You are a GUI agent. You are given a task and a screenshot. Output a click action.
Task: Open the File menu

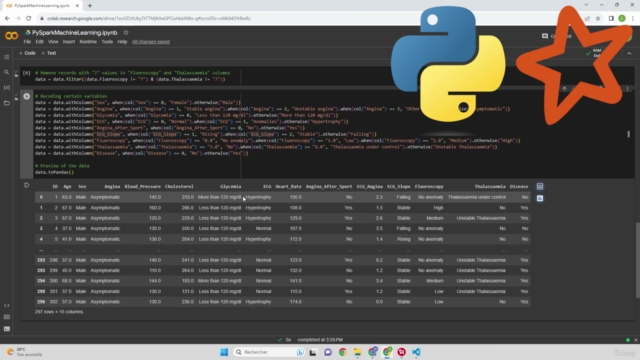27,42
